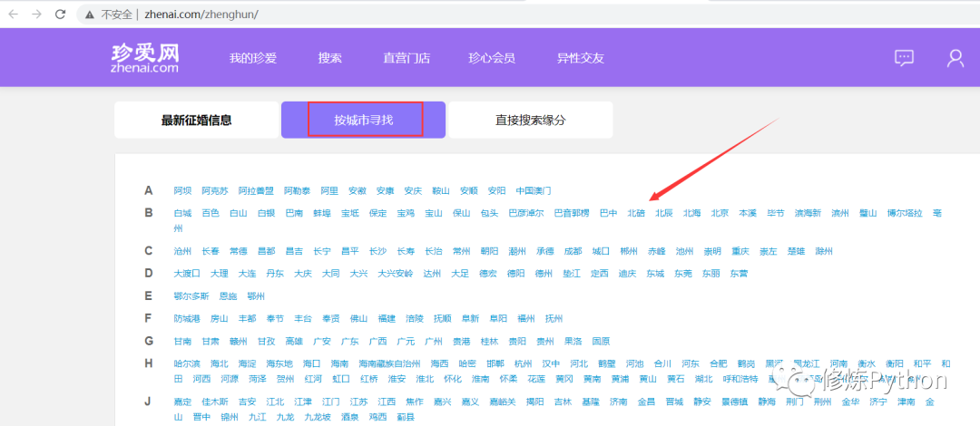Click the 北京 city link
The image size is (980, 426).
(720, 213)
